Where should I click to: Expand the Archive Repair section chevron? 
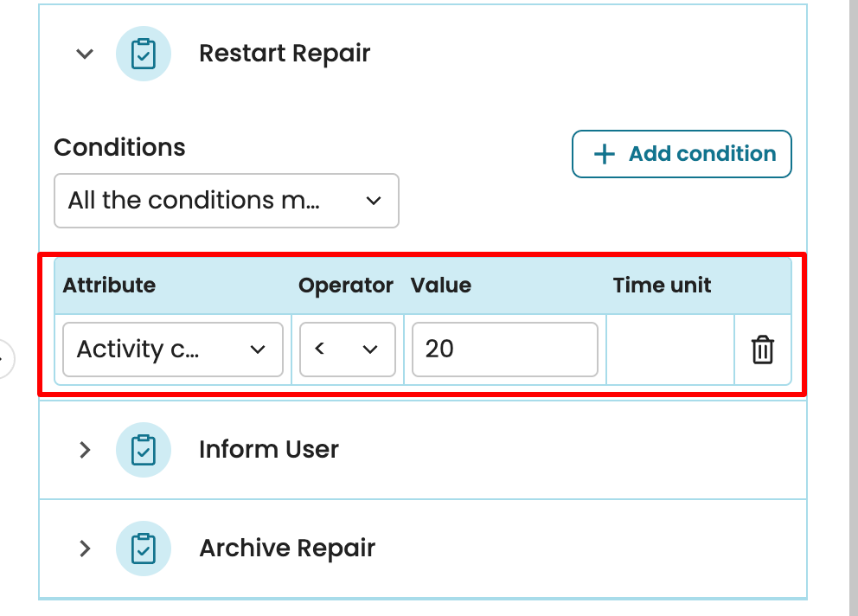click(84, 549)
